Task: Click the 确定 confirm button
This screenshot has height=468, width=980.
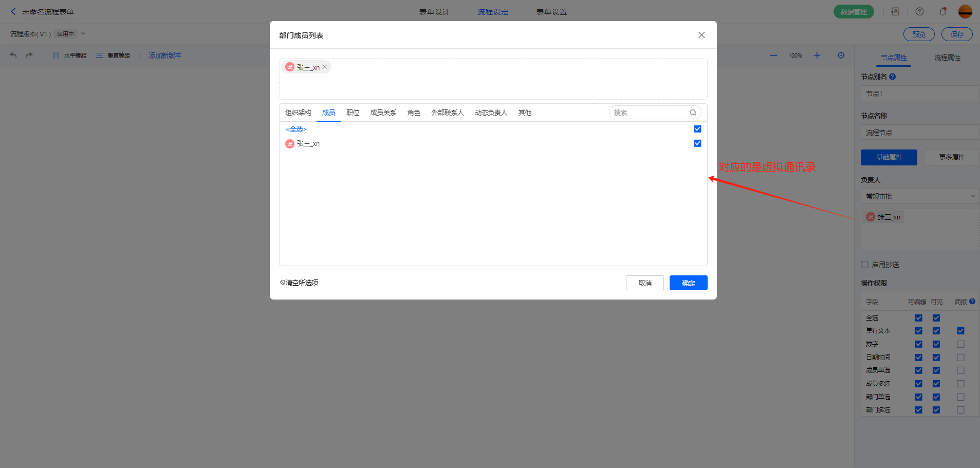Action: 688,283
